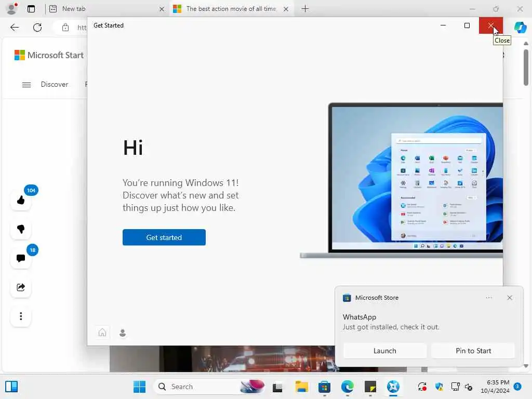Screen dimensions: 532x399
Task: Click the scrollbar down arrow in Edge
Action: coord(526,366)
